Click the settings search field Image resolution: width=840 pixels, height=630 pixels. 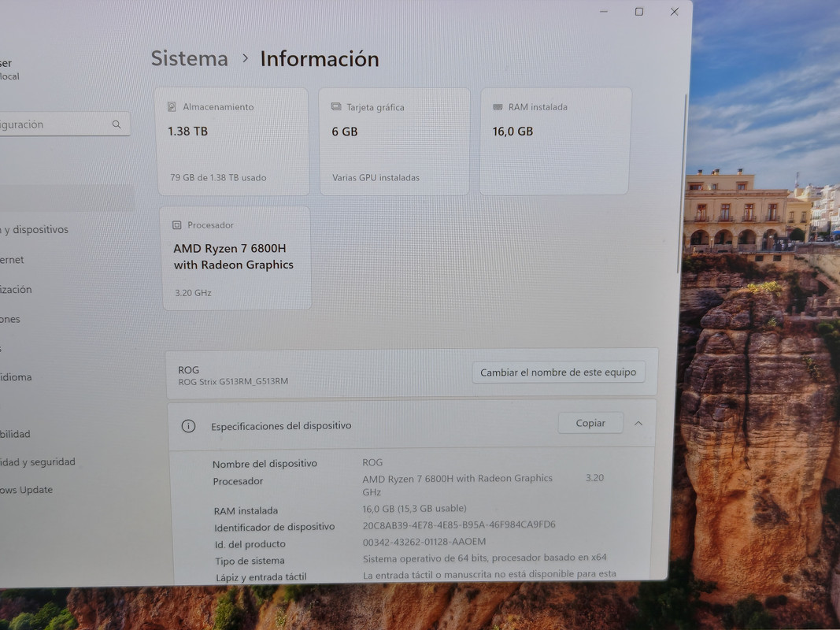pyautogui.click(x=65, y=124)
